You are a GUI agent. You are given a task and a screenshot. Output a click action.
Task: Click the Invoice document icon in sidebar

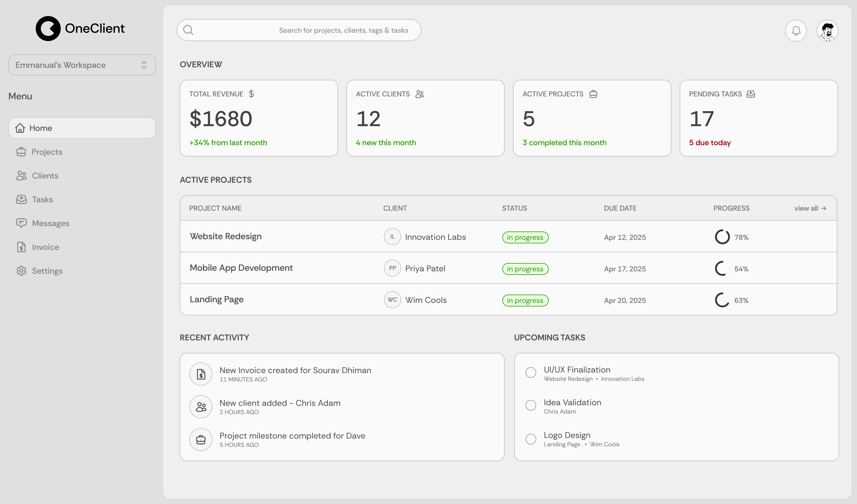tap(21, 247)
